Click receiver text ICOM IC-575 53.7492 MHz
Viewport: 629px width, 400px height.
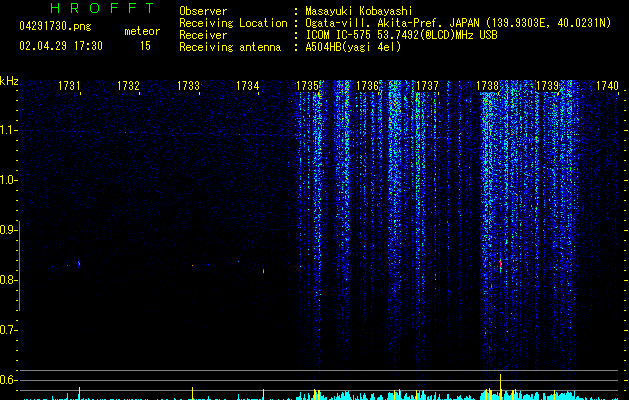point(401,35)
